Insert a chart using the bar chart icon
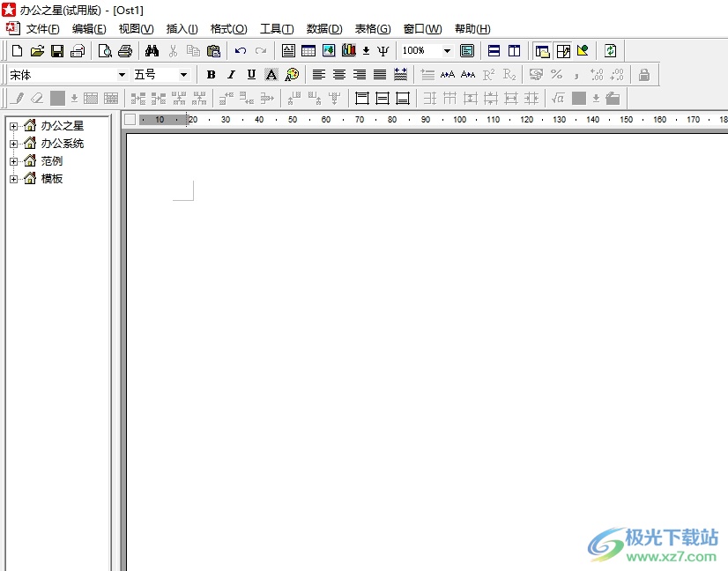Image resolution: width=728 pixels, height=571 pixels. (x=349, y=51)
